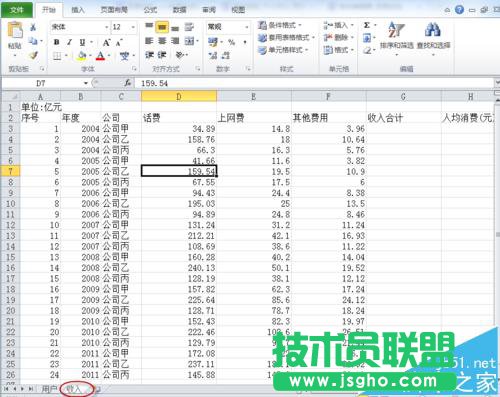Open Conditional Formatting (条件格式)

[x=279, y=25]
